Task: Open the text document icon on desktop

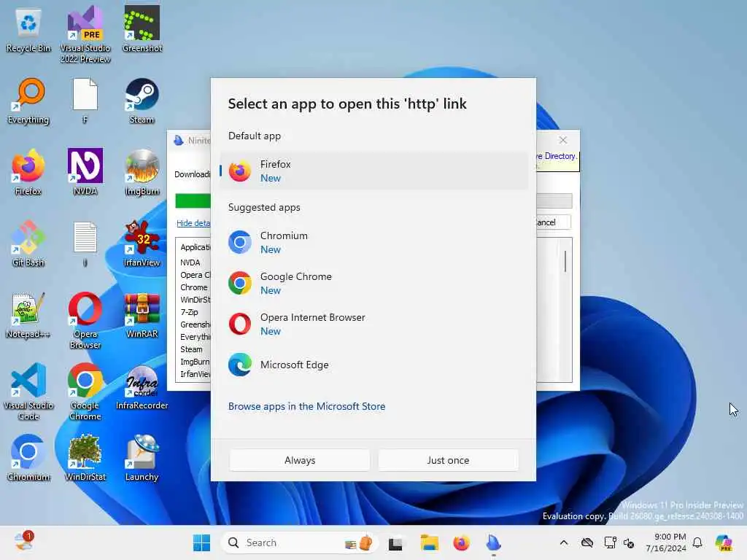Action: pyautogui.click(x=85, y=244)
